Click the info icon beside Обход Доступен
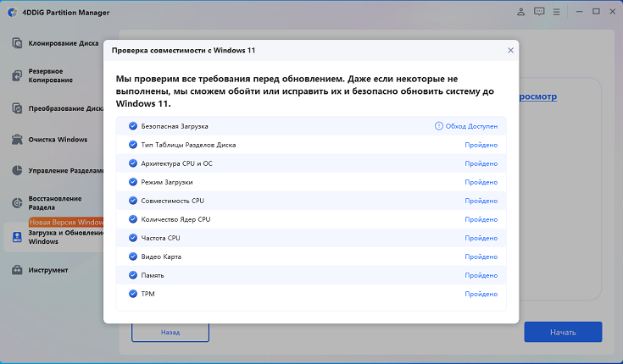The width and height of the screenshot is (623, 364). point(439,126)
